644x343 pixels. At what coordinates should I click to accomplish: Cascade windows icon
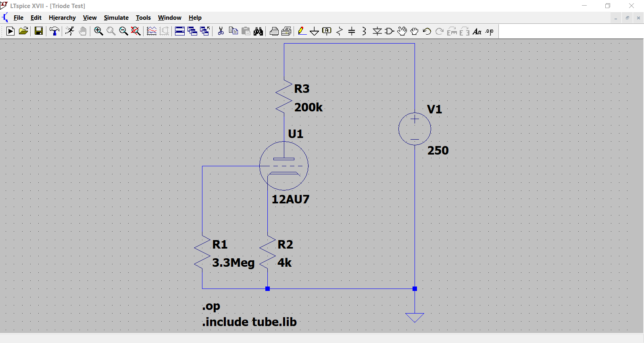click(x=192, y=31)
